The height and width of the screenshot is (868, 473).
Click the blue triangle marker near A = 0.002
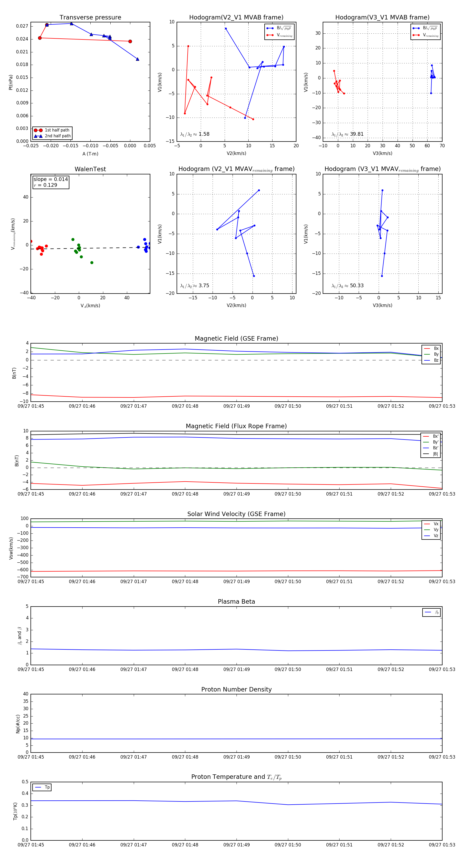[137, 59]
